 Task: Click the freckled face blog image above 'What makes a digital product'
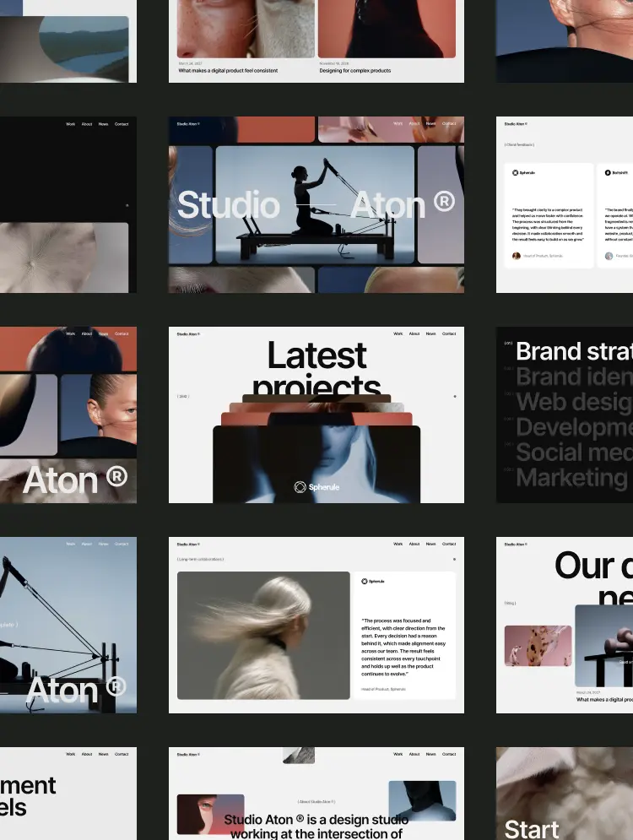[x=246, y=29]
